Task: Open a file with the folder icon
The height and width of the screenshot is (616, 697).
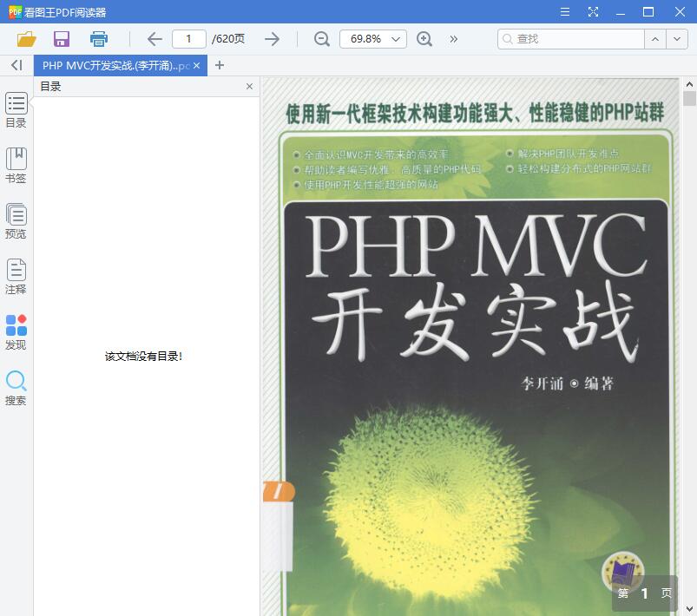Action: [25, 38]
